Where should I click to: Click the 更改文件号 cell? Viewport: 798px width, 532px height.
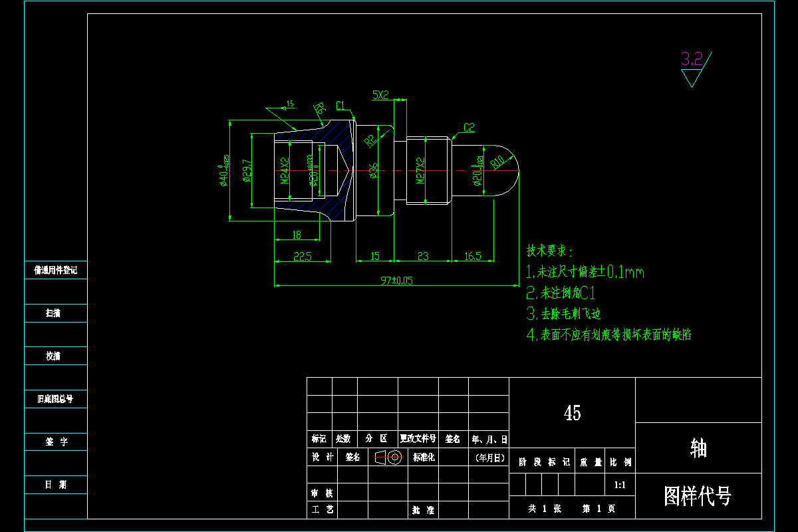[x=418, y=439]
